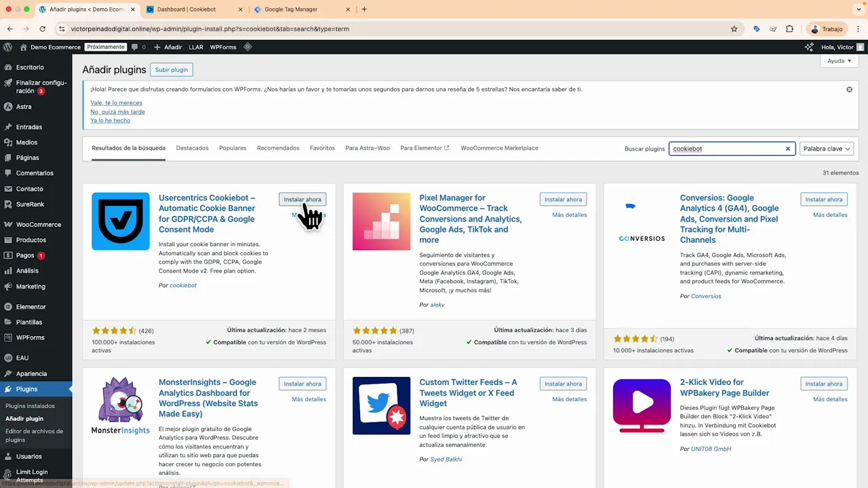
Task: Bookmark the page with the address bar star
Action: coord(734,29)
